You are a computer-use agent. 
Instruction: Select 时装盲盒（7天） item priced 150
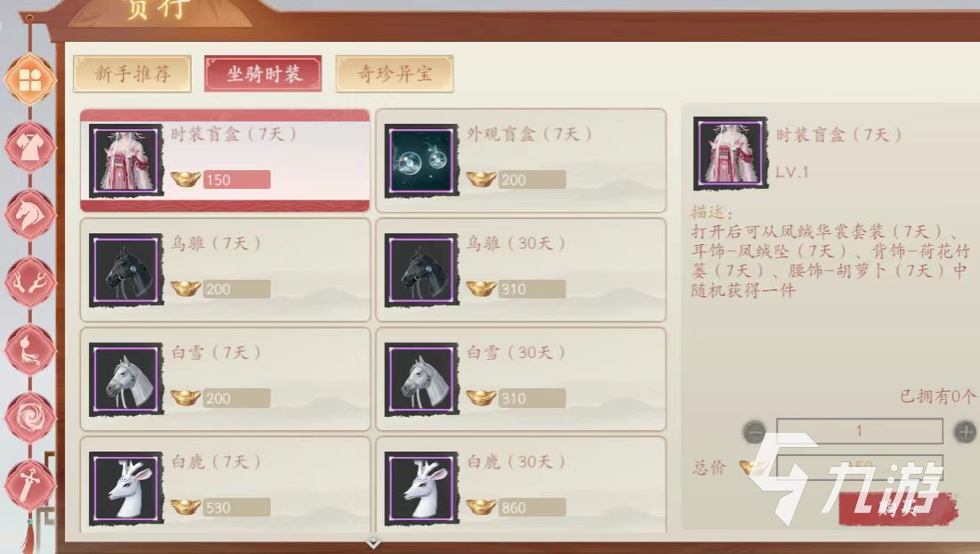225,160
